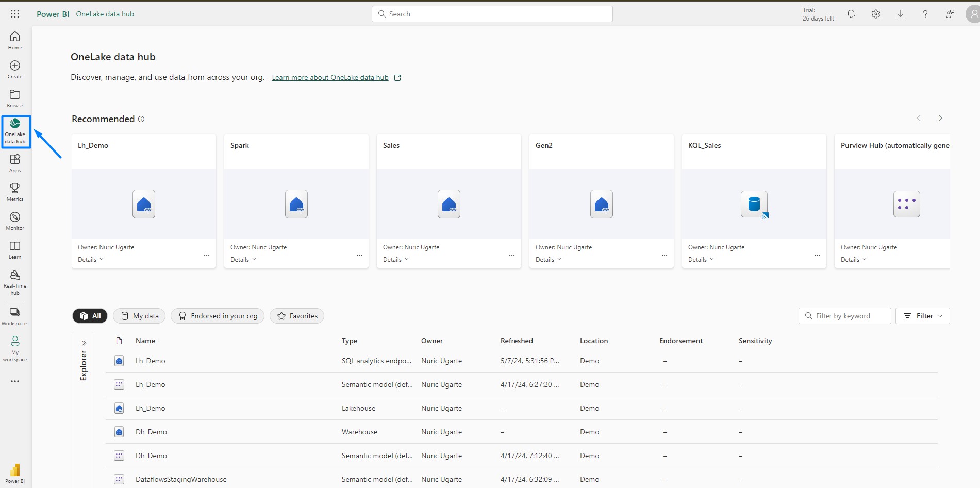
Task: Sort the table by Refreshed column
Action: pos(517,341)
